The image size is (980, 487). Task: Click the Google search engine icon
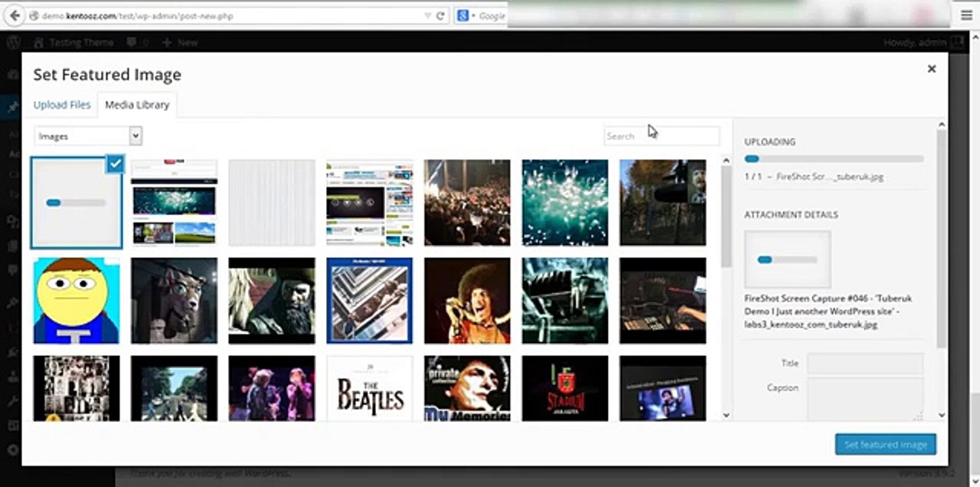coord(463,16)
